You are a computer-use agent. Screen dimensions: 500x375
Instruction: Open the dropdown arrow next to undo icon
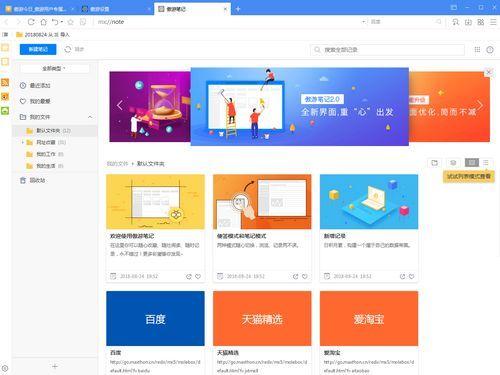pos(62,22)
